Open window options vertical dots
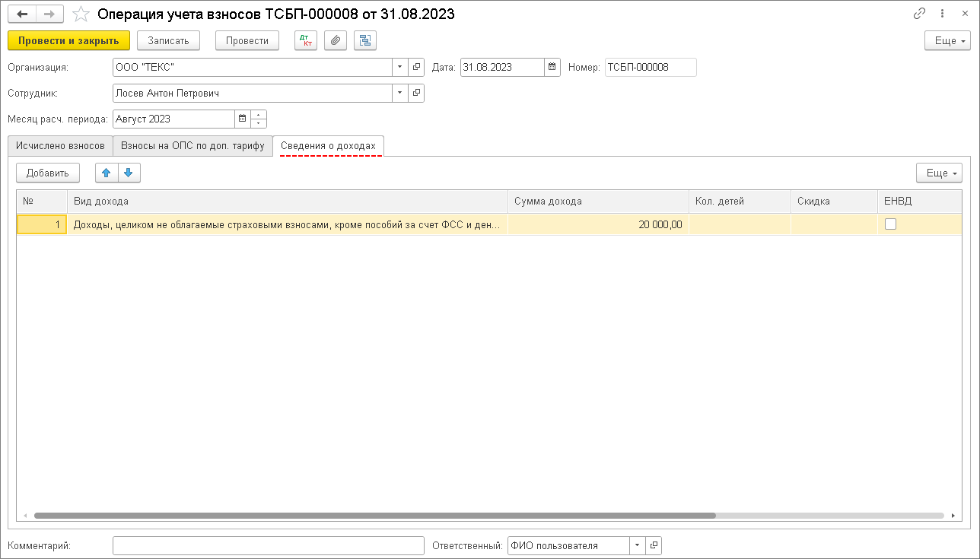Screen dimensions: 980x559 click(x=942, y=14)
